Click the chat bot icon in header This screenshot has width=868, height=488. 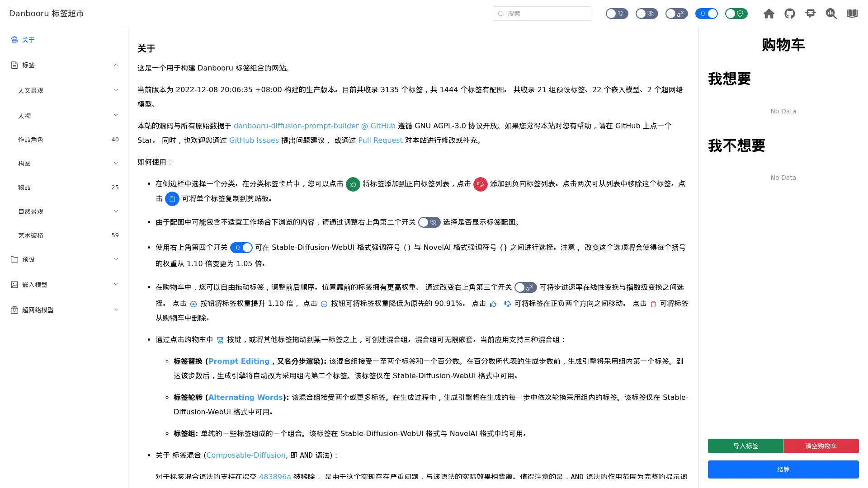(810, 14)
